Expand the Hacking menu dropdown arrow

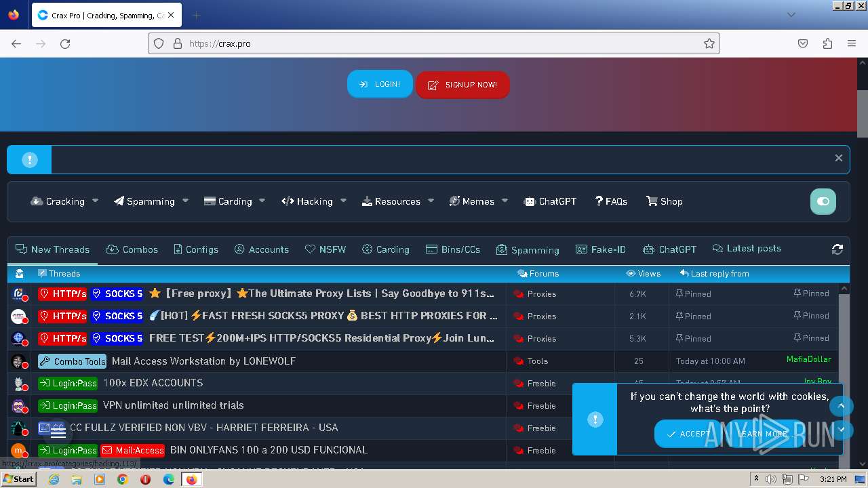pos(343,201)
